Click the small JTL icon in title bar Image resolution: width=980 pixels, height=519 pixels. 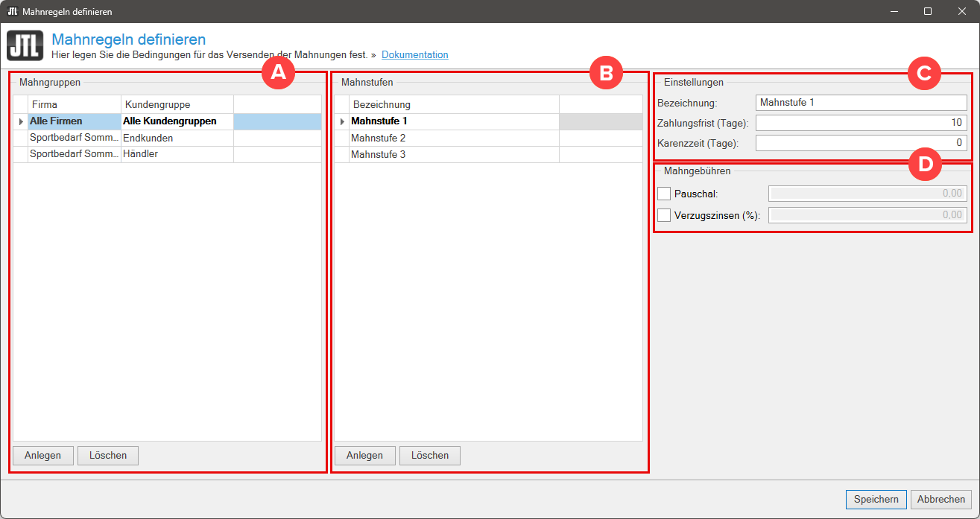tap(12, 11)
